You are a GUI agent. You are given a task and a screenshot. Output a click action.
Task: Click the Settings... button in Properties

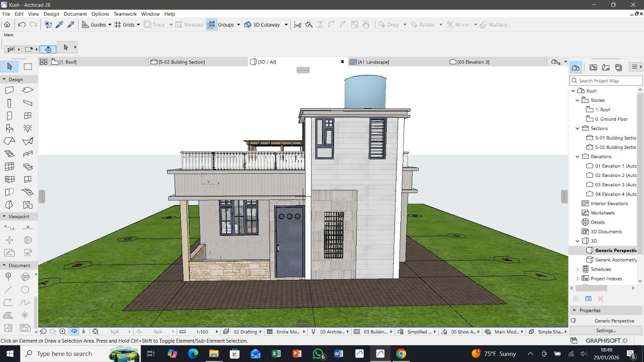point(606,330)
